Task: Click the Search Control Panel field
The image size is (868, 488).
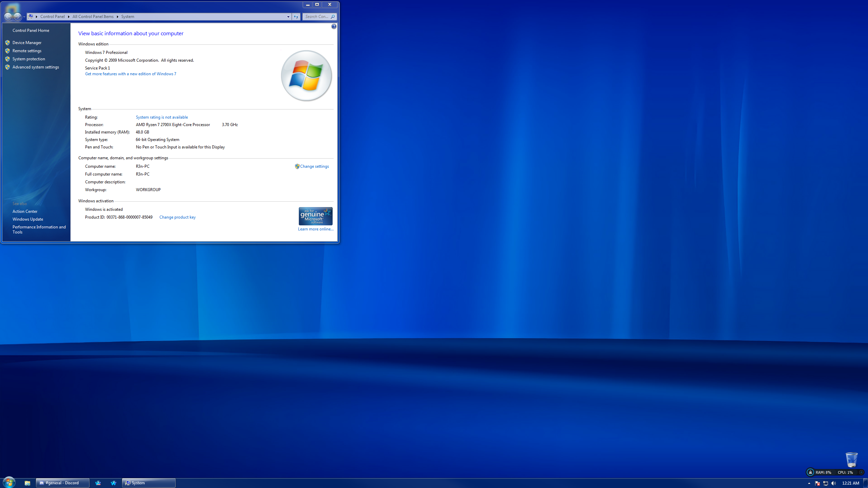Action: (316, 17)
